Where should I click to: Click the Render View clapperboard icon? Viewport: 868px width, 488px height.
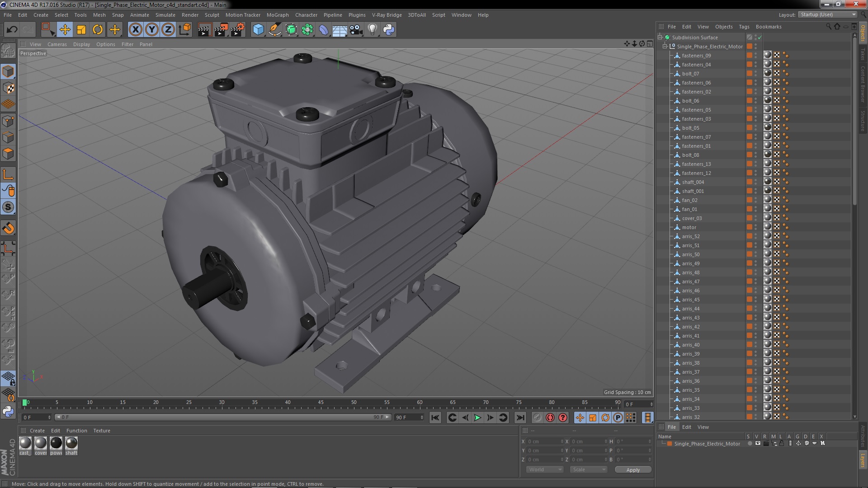[x=204, y=30]
